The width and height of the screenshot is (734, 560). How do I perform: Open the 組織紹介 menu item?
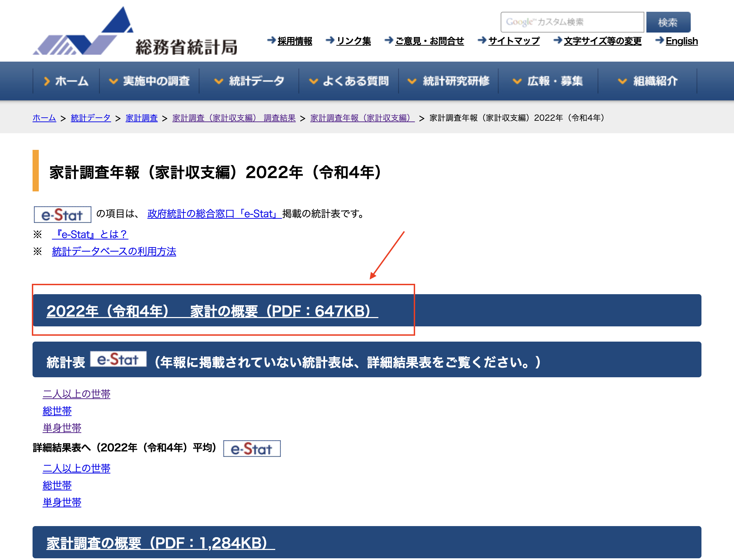647,81
